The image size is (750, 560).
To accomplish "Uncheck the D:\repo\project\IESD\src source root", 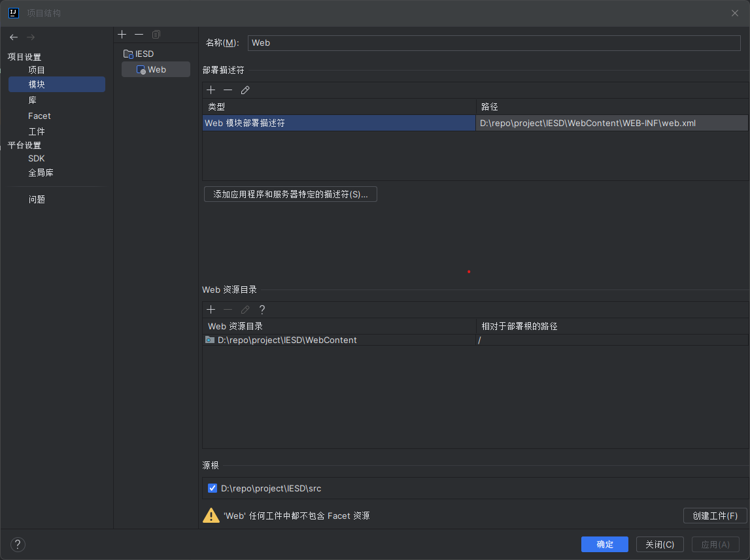I will pos(213,488).
